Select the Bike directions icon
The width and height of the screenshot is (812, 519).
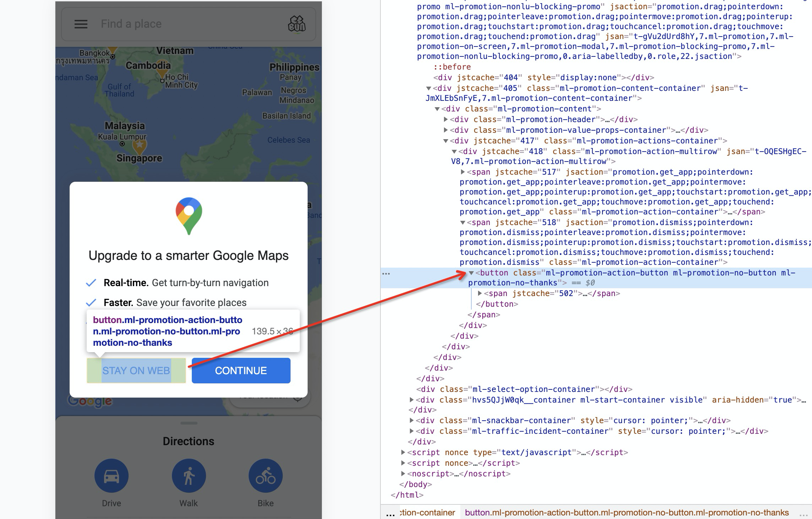(x=265, y=476)
